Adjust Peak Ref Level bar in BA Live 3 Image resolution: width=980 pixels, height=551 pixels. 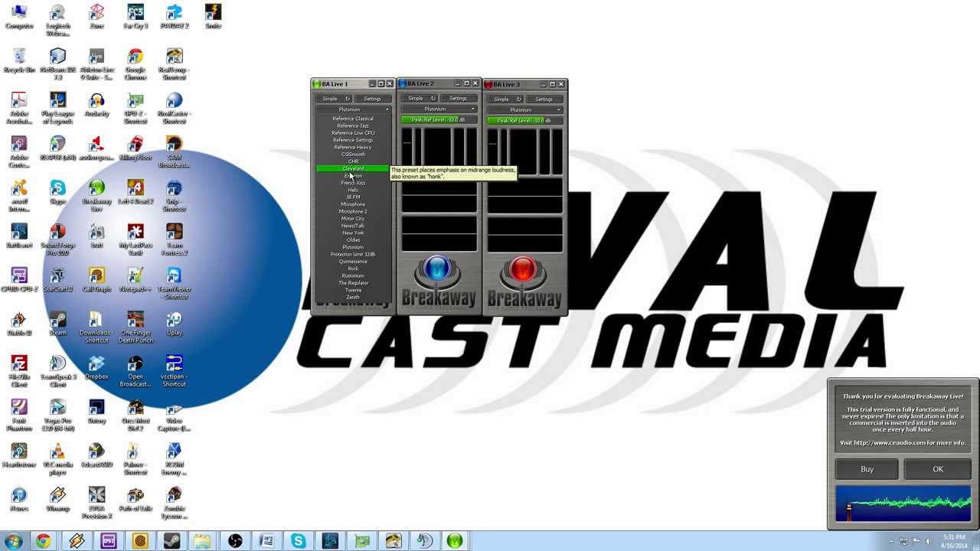[525, 120]
